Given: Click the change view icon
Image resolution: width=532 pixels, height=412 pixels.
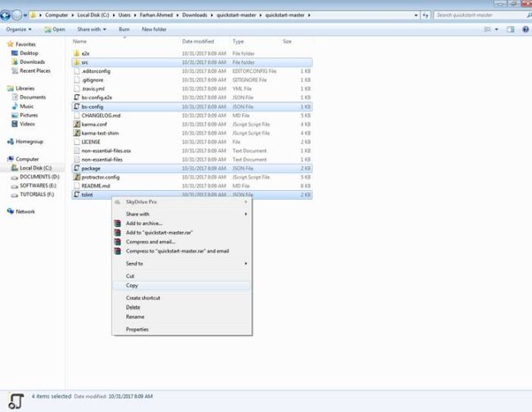Looking at the screenshot, I should [488, 29].
